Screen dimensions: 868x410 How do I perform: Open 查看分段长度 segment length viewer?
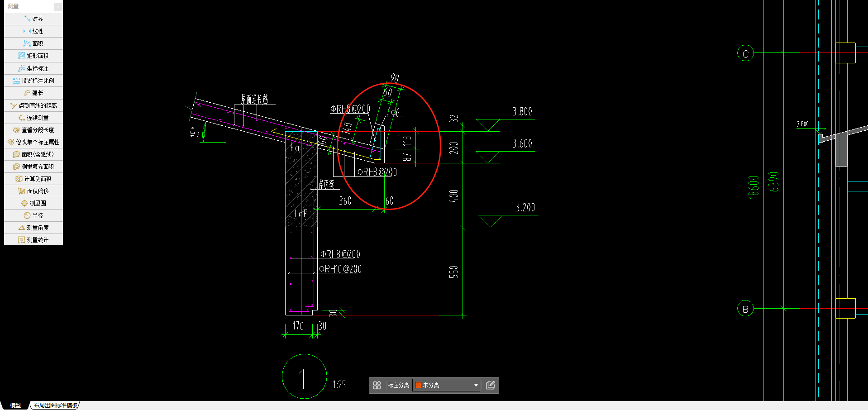pos(33,130)
